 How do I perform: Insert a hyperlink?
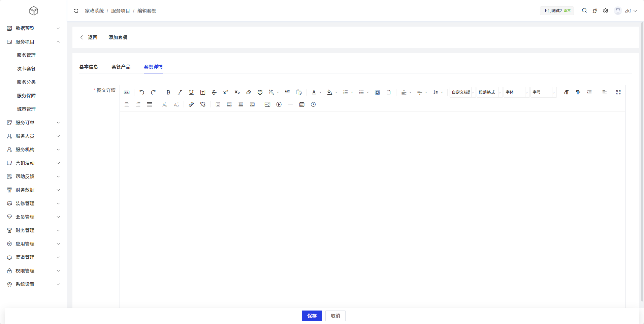[191, 104]
